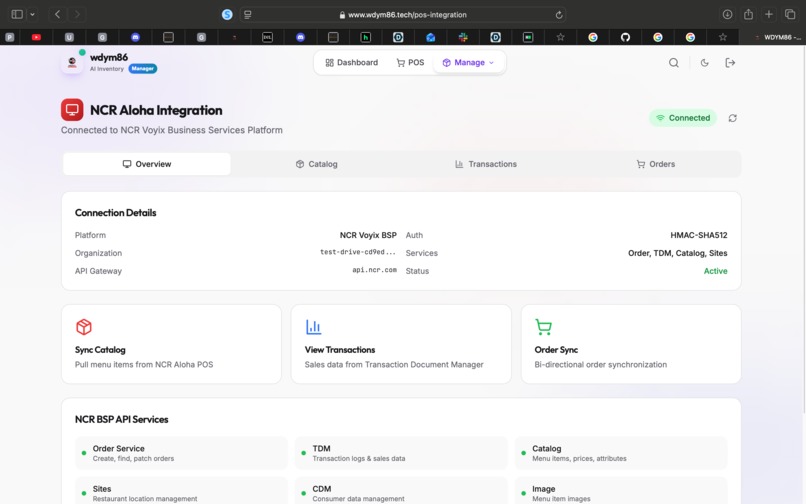Open the page reader menu icon
This screenshot has height=504, width=806.
(x=248, y=14)
